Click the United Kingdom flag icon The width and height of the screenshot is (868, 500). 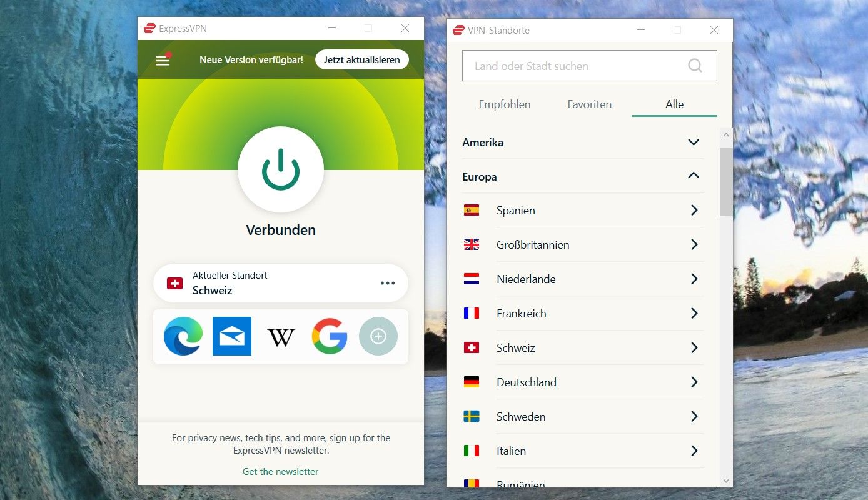[x=472, y=245]
